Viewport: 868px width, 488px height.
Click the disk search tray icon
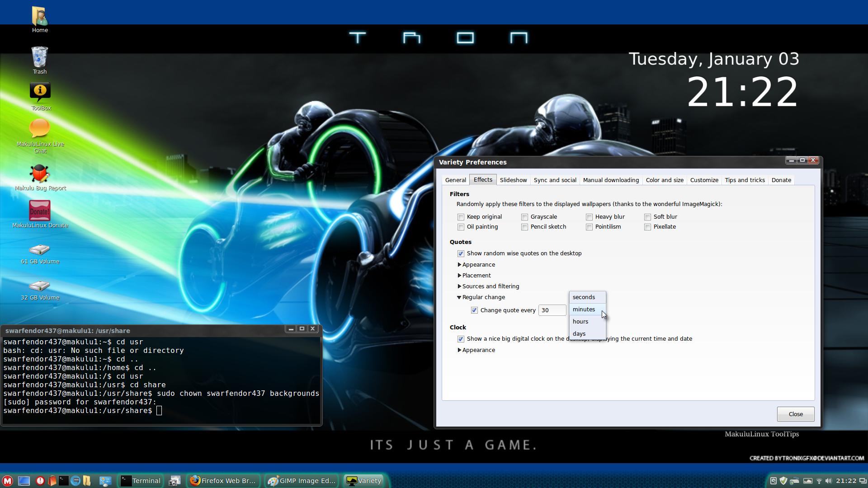[x=773, y=481]
